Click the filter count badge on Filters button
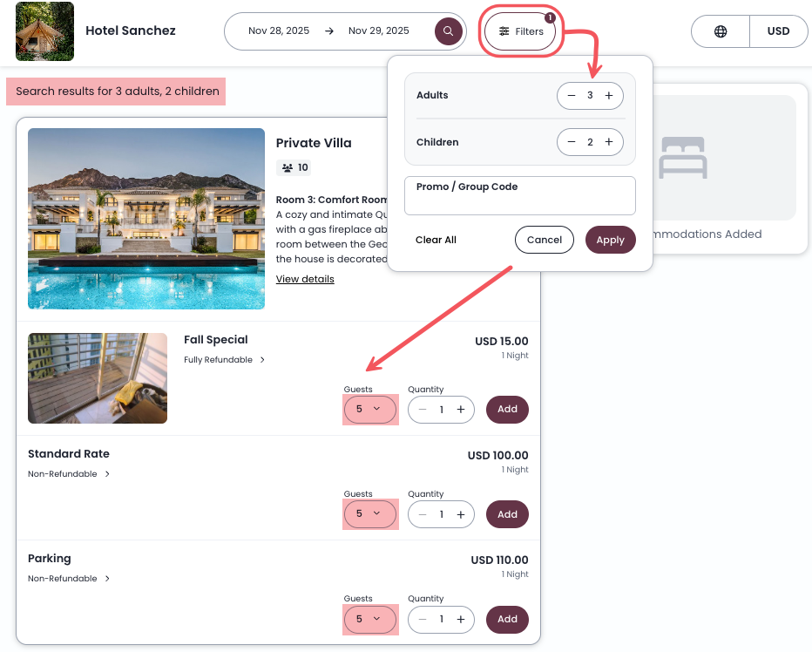The height and width of the screenshot is (652, 812). pyautogui.click(x=548, y=16)
